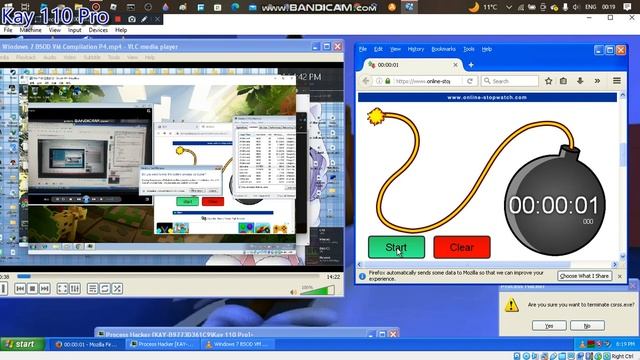The image size is (640, 360).
Task: Open VirtualBox Help menu
Action: click(121, 30)
